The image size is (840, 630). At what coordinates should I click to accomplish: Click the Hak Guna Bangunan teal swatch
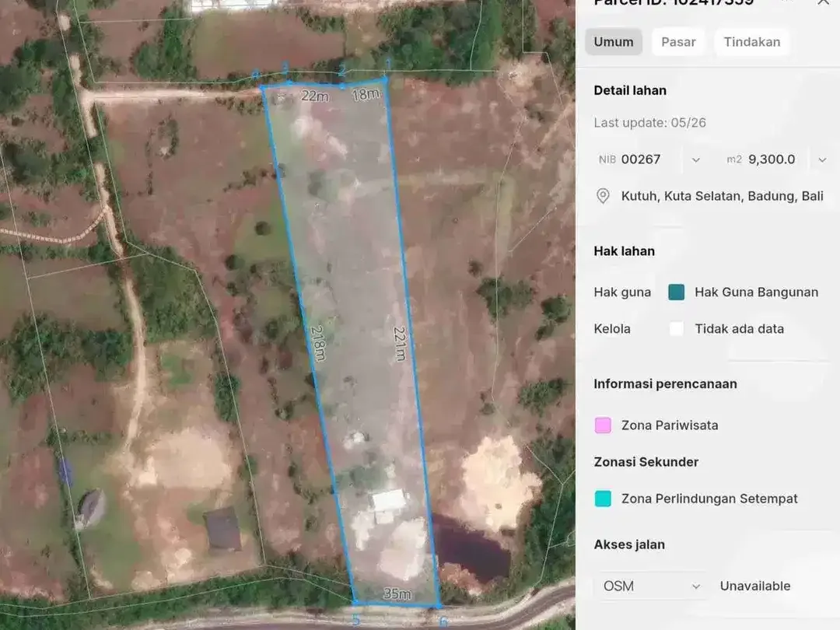tap(676, 292)
